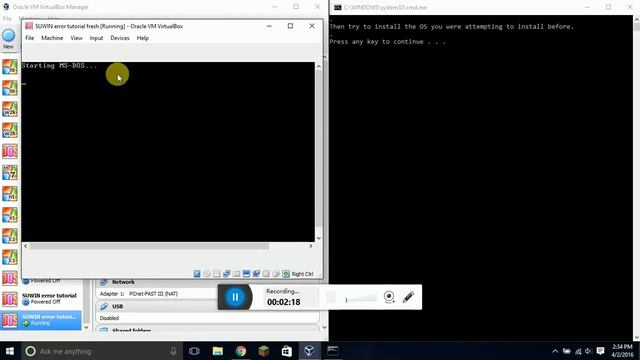Click VM vertical scrollbar down arrow
The image size is (640, 360).
319,238
